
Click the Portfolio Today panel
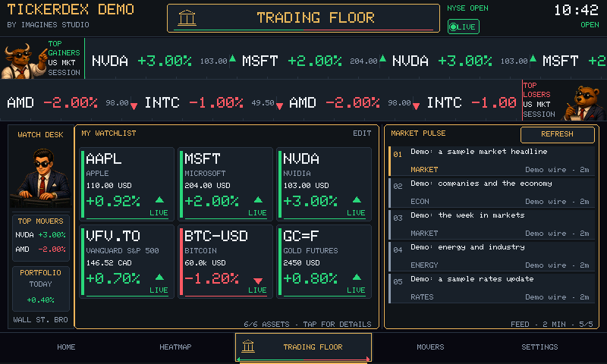pyautogui.click(x=41, y=289)
